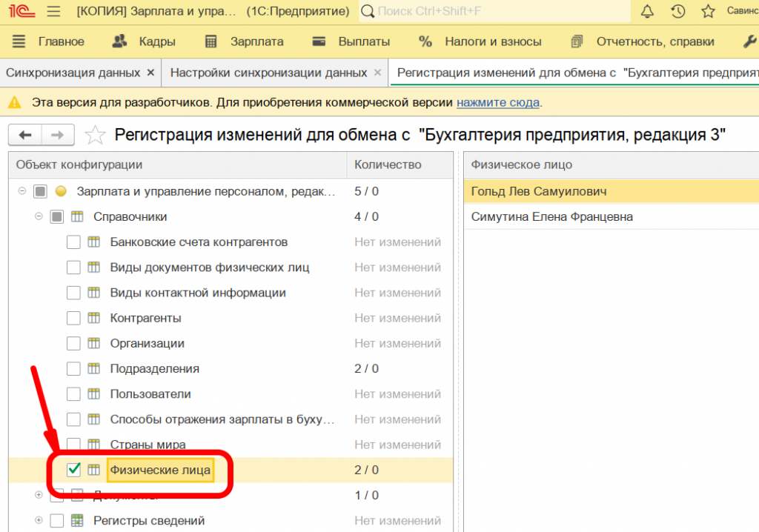
Task: Open the Выплаты section
Action: [x=364, y=41]
